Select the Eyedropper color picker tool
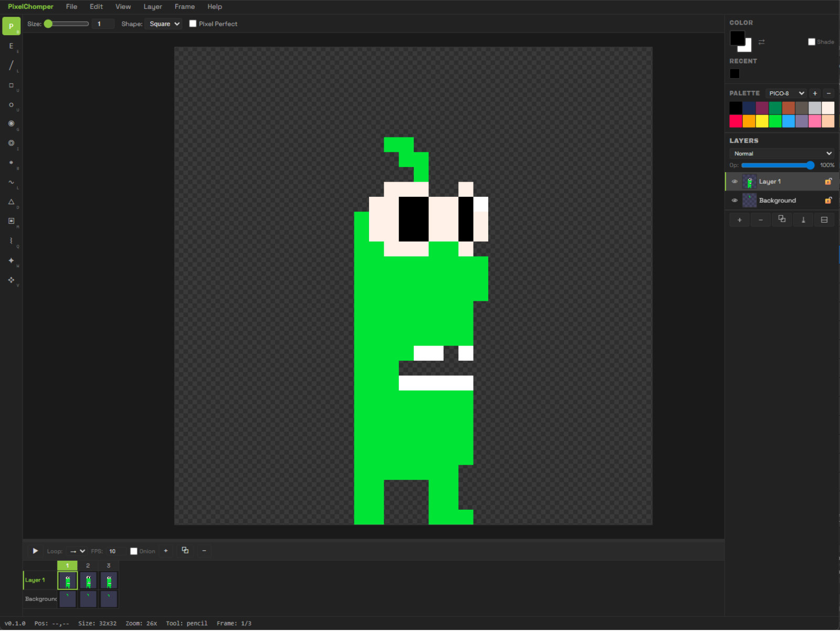Screen dimensions: 840x631 click(x=11, y=143)
